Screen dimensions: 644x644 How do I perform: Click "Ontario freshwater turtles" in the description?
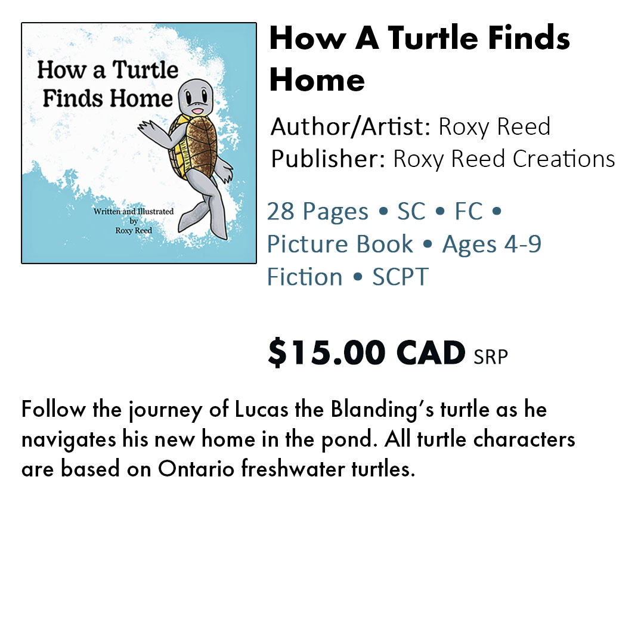286,469
